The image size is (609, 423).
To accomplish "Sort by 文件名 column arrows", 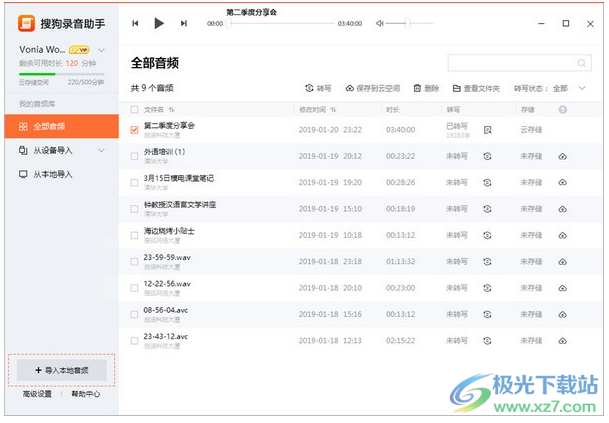I will (x=171, y=110).
